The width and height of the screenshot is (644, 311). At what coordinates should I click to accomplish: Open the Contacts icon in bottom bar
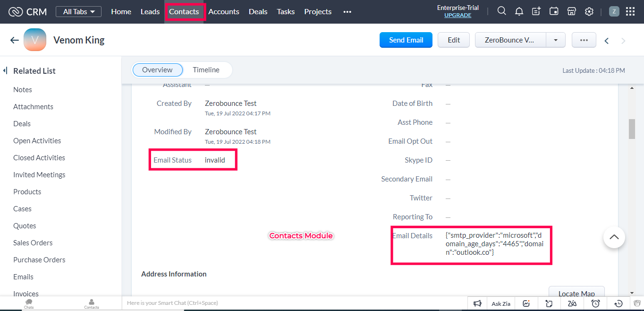pyautogui.click(x=92, y=303)
